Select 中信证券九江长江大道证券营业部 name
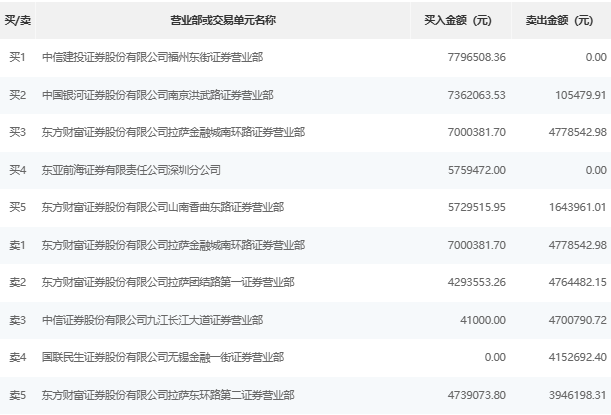 click(152, 320)
